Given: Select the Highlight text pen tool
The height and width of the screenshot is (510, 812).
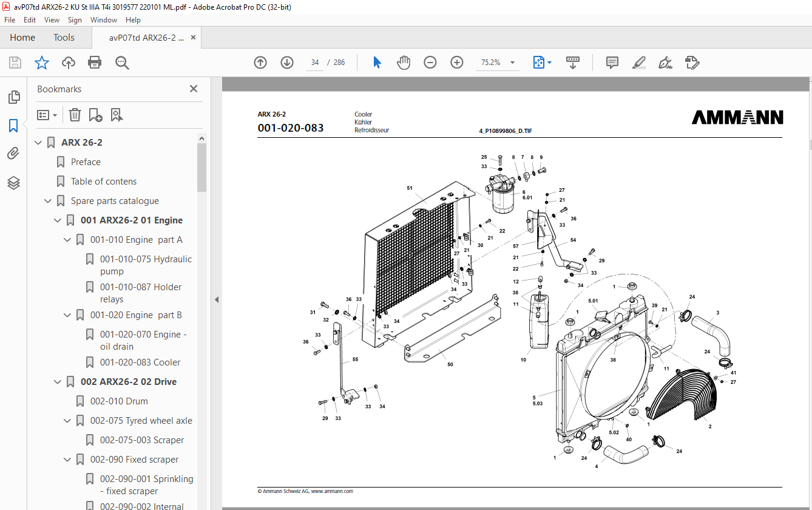Looking at the screenshot, I should 638,63.
